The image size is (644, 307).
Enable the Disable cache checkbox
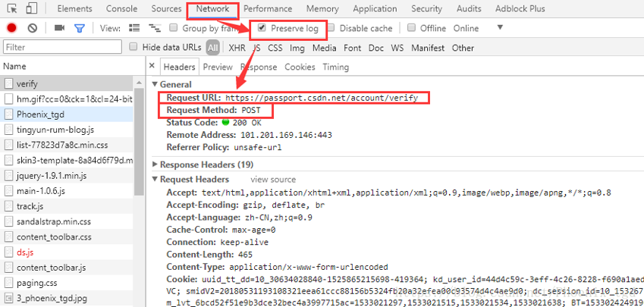[x=331, y=28]
